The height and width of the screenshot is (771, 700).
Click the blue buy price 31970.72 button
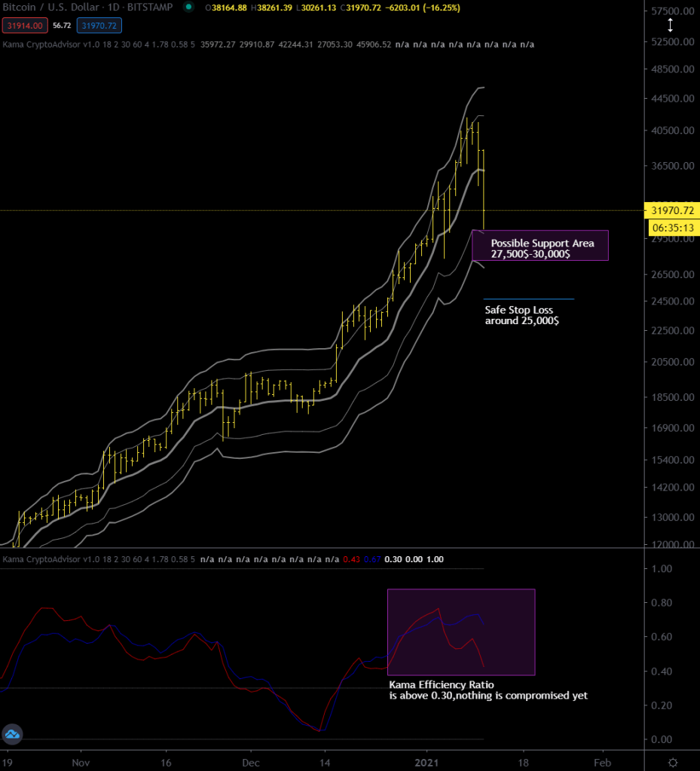pyautogui.click(x=98, y=26)
